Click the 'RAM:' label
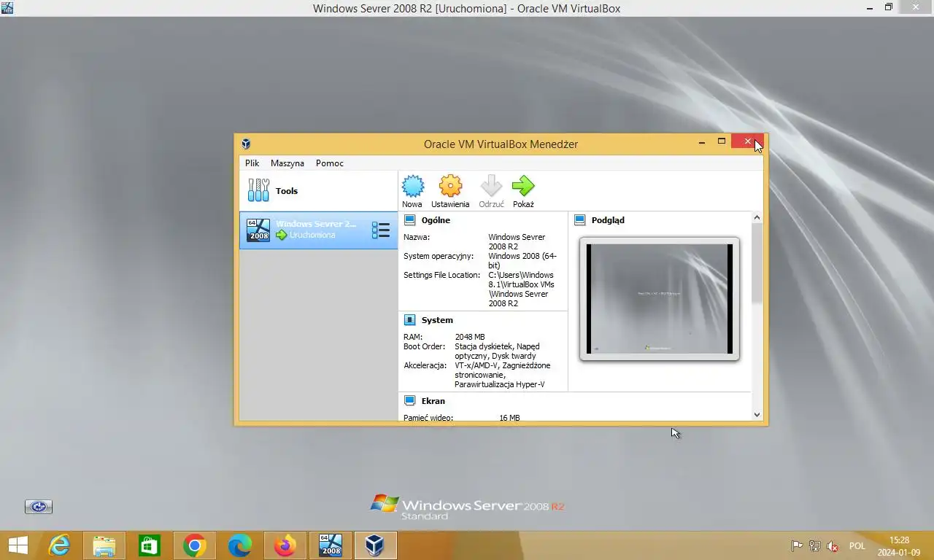 [413, 337]
